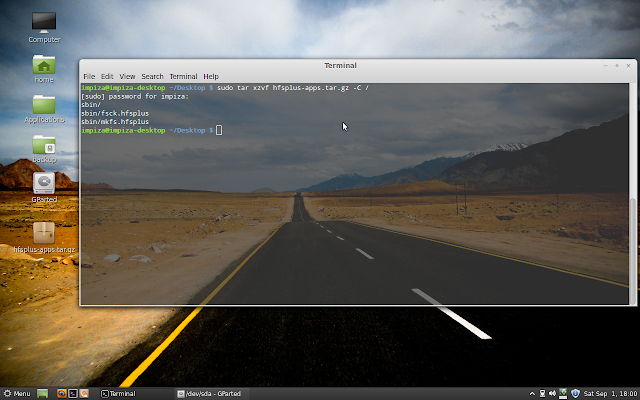Viewport: 640px width, 400px height.
Task: Click 'sbin/mkfs.hfsplus' output line
Action: click(115, 122)
